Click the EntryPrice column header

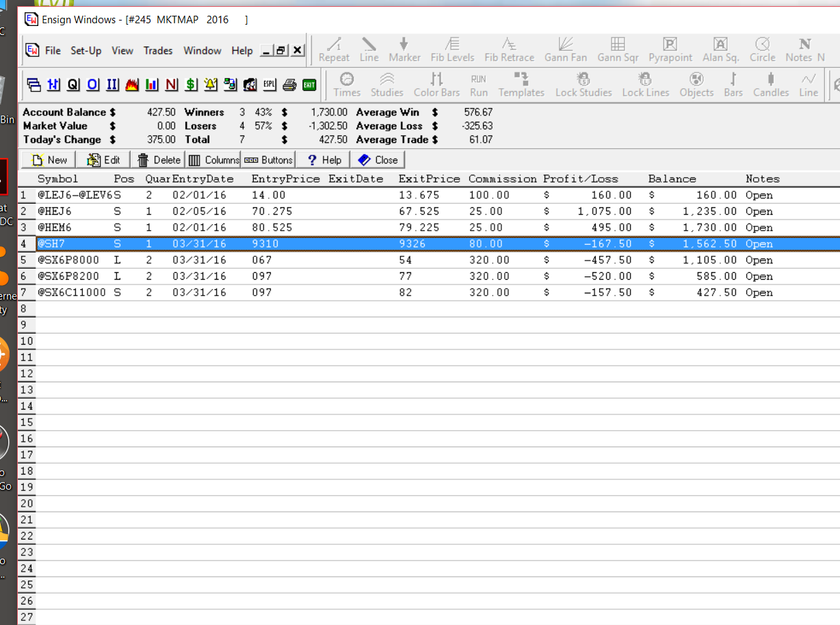pyautogui.click(x=286, y=179)
